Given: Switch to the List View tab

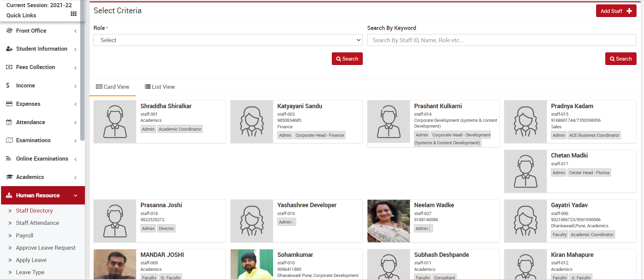Looking at the screenshot, I should pyautogui.click(x=160, y=87).
